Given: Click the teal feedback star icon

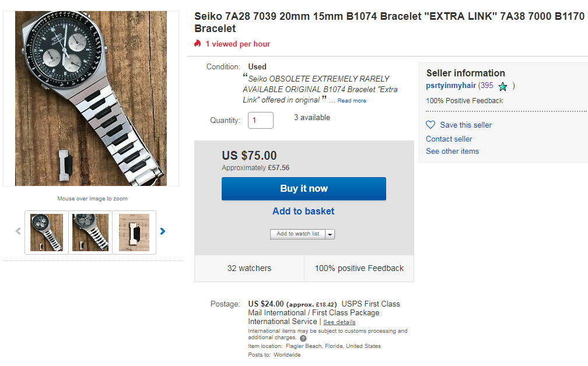Looking at the screenshot, I should [x=502, y=87].
